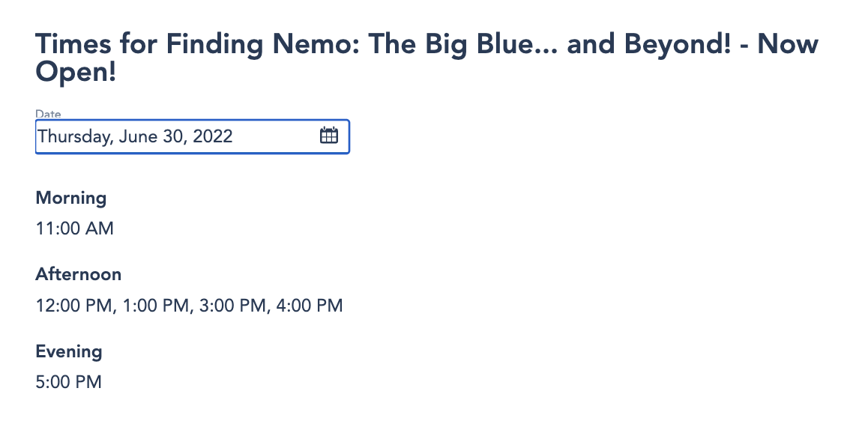868x430 pixels.
Task: Click the word "Open!" in the title
Action: tap(76, 72)
